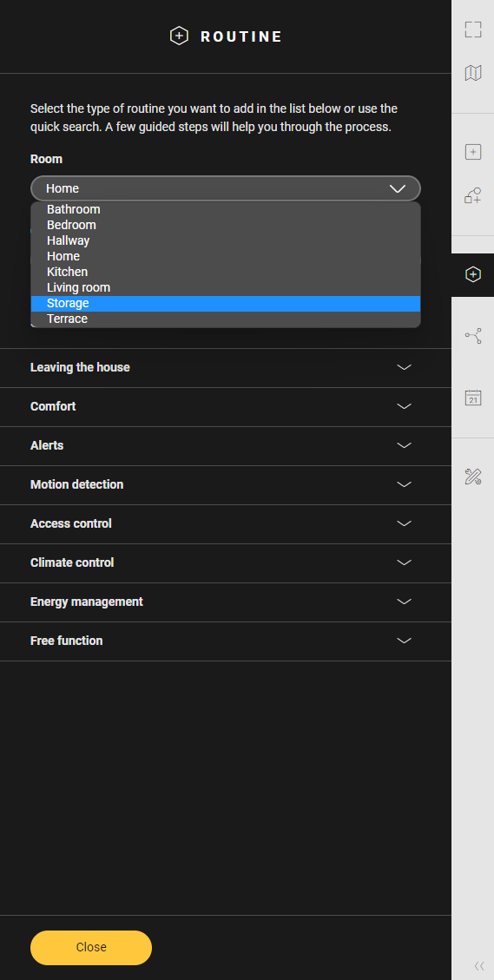Collapse the sidebar with double chevron
This screenshot has width=494, height=980.
coord(479,965)
